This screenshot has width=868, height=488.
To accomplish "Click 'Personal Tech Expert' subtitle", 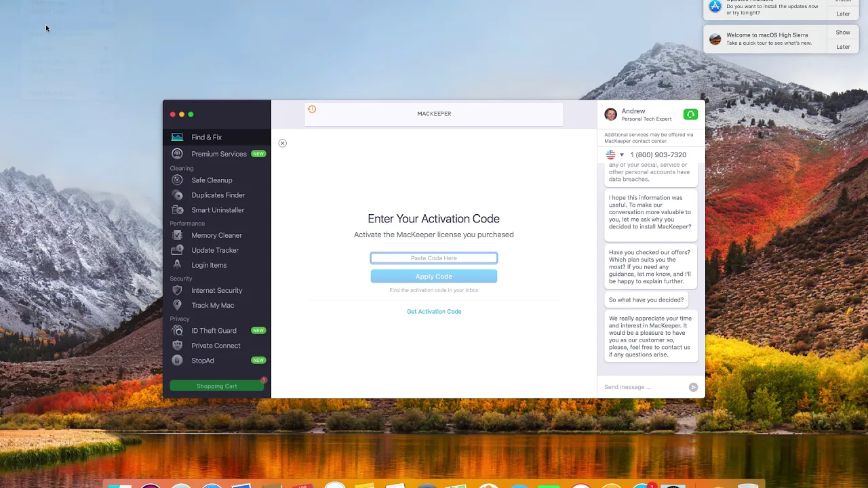I will 646,119.
